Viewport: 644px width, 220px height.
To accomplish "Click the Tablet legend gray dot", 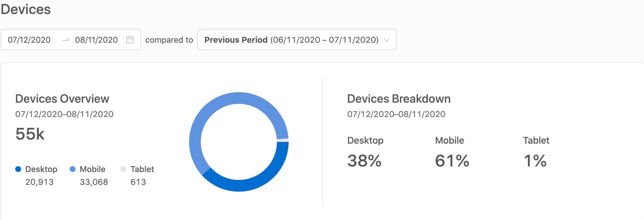I will (x=123, y=169).
